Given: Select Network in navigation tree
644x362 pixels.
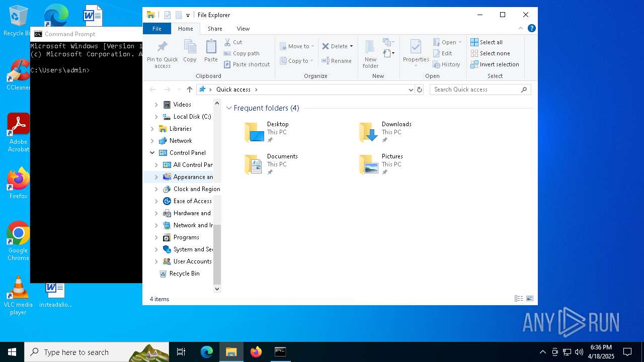Looking at the screenshot, I should coord(181,141).
